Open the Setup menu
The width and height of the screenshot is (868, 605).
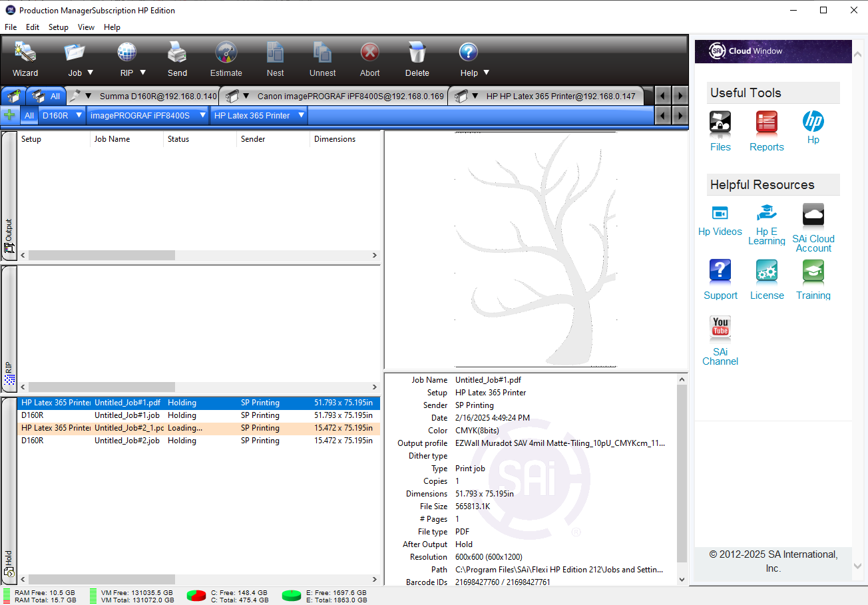59,27
